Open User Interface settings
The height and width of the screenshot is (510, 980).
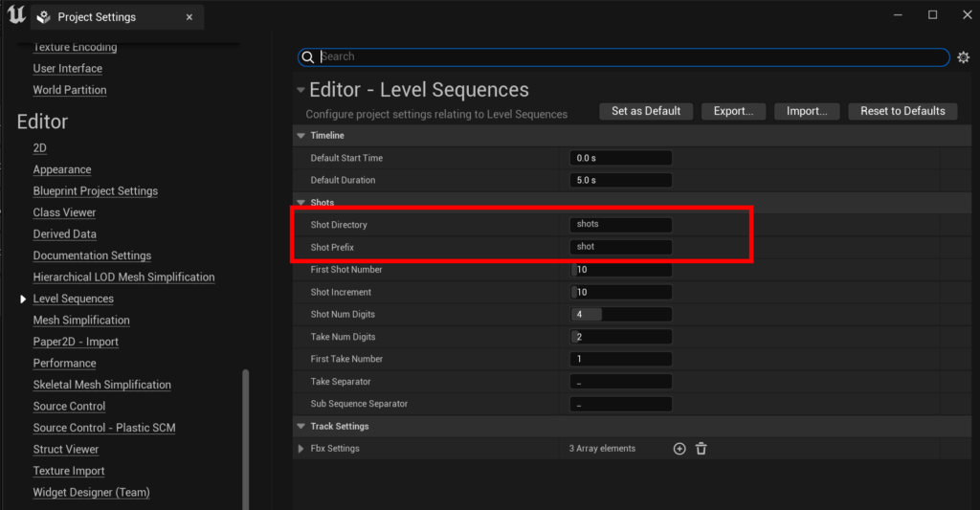[x=68, y=69]
